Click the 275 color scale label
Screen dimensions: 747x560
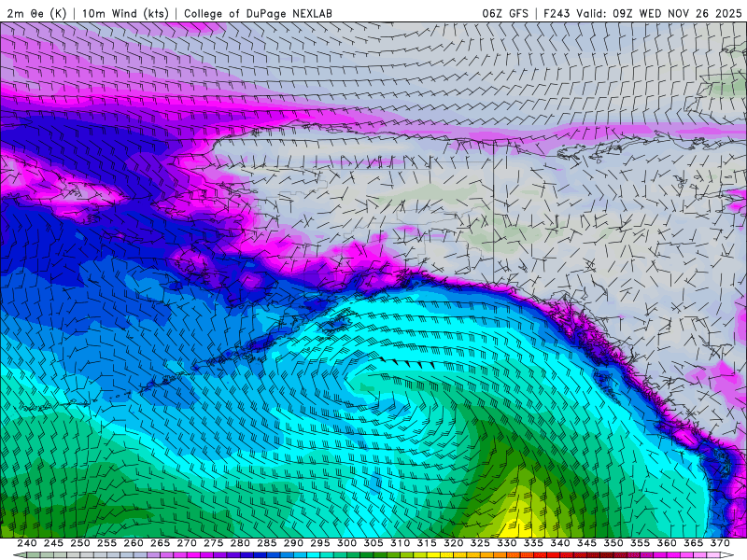(x=214, y=543)
